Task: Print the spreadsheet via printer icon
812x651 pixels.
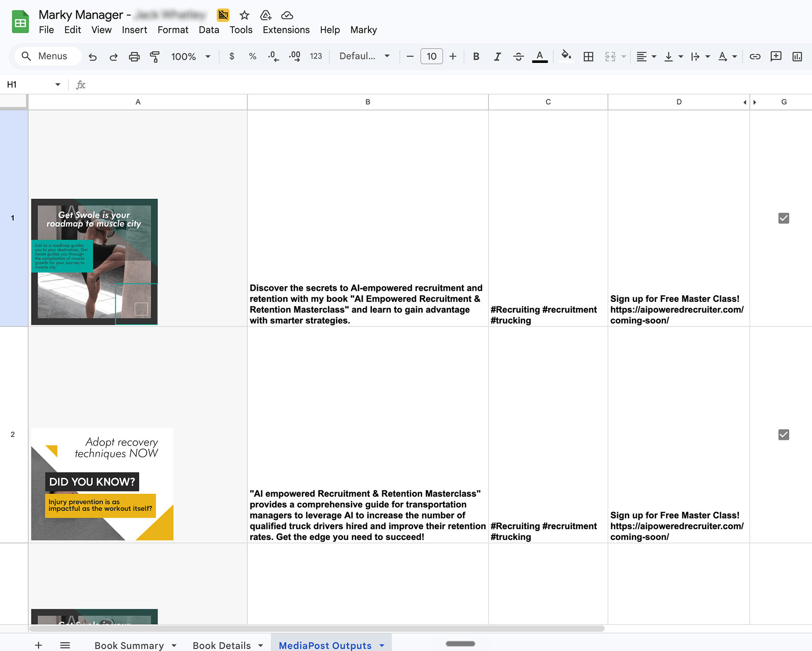Action: tap(134, 56)
